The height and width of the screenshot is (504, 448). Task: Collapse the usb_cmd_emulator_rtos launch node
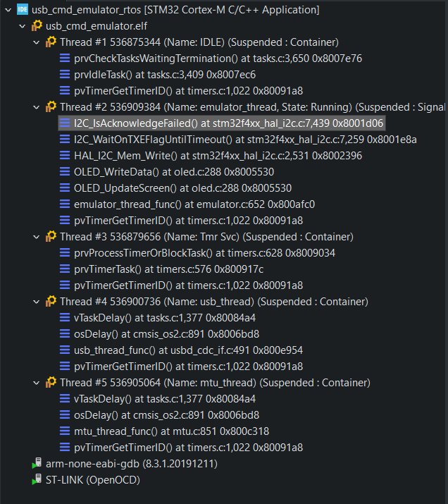(x=8, y=10)
